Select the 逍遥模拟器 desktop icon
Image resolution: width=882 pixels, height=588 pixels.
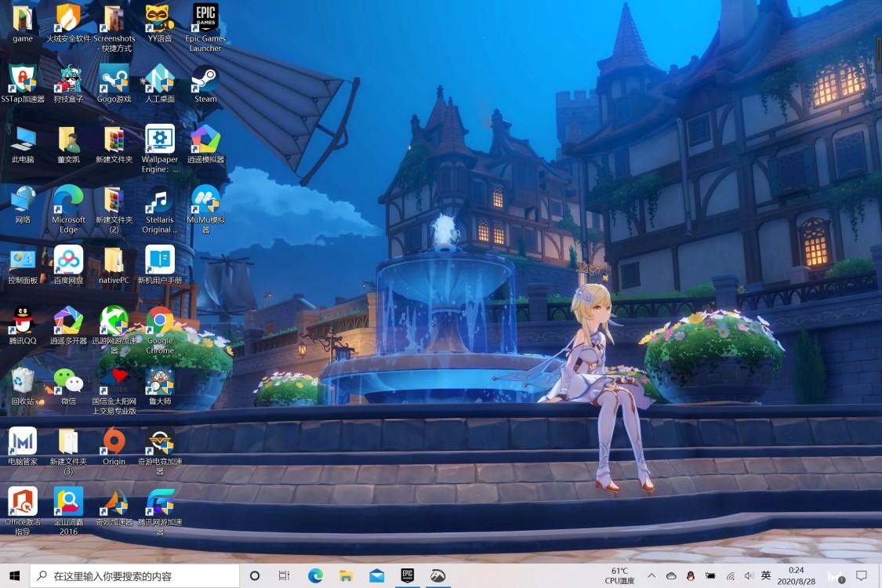click(x=205, y=144)
